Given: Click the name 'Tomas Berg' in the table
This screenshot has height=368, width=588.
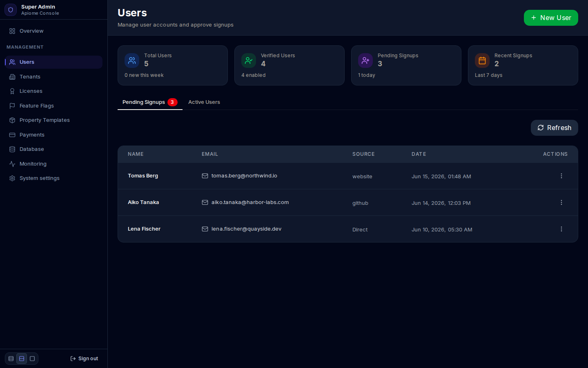Looking at the screenshot, I should [143, 176].
